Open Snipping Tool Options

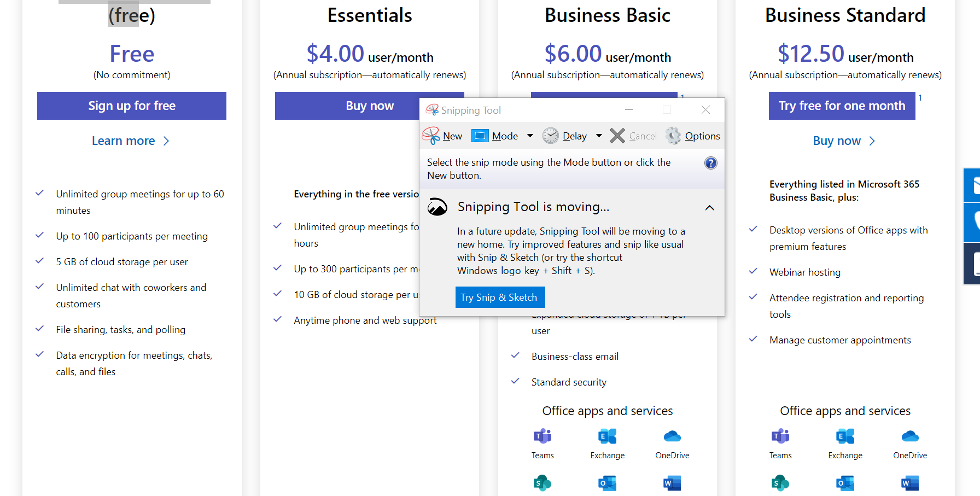pos(693,136)
